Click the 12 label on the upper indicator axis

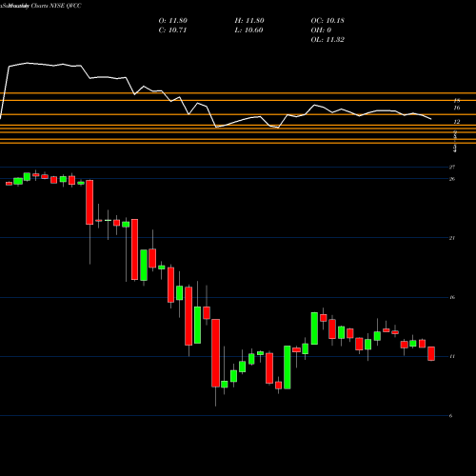point(457,122)
